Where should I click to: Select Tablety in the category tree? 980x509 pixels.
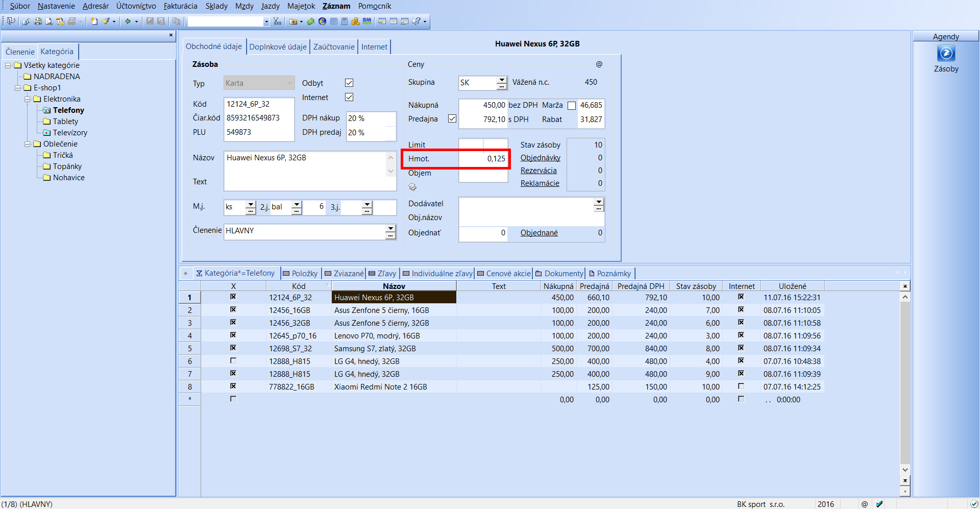(x=65, y=122)
